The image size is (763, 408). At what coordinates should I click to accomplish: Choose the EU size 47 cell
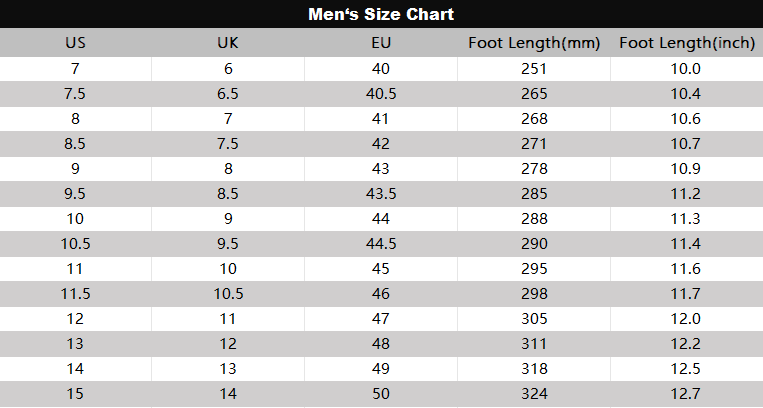coord(381,319)
